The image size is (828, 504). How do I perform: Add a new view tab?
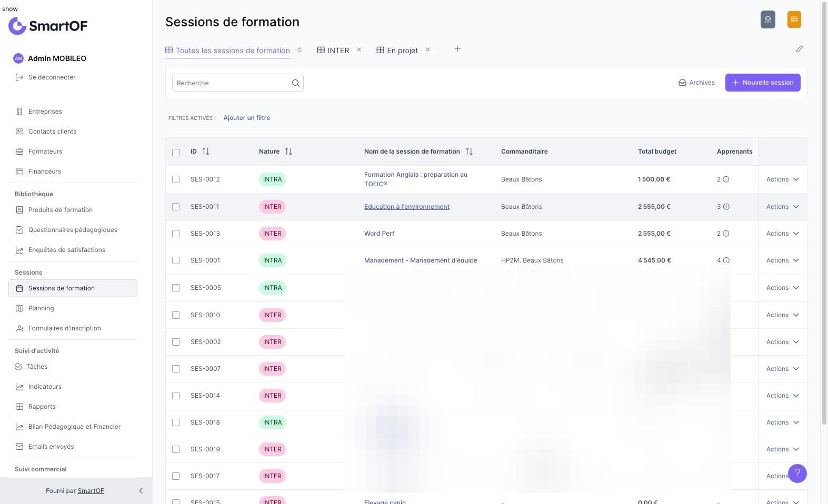(x=457, y=49)
